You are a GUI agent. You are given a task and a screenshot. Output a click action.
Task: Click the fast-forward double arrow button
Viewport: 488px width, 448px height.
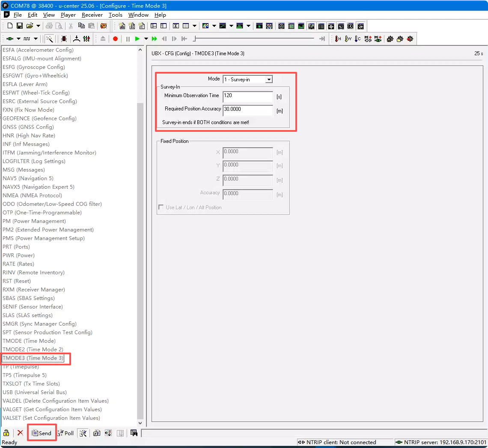pyautogui.click(x=155, y=39)
